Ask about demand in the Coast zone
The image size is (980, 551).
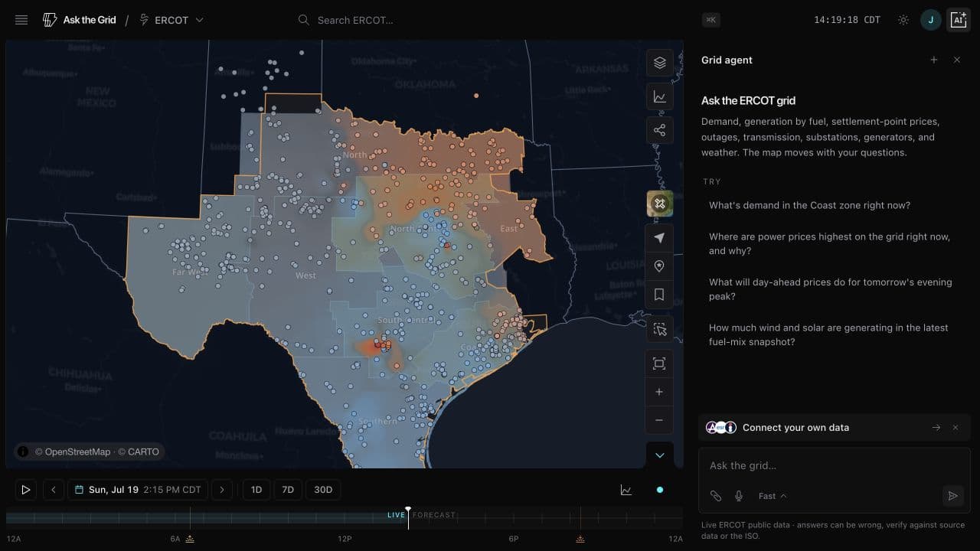(x=810, y=205)
